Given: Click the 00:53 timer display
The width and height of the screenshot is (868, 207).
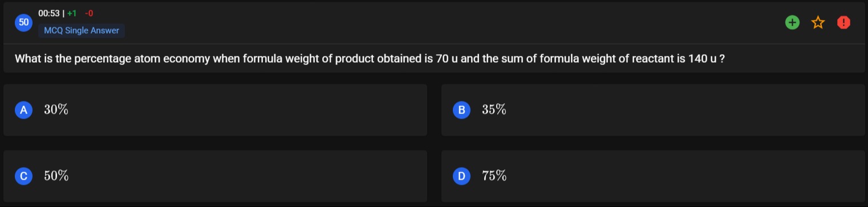Looking at the screenshot, I should point(49,13).
